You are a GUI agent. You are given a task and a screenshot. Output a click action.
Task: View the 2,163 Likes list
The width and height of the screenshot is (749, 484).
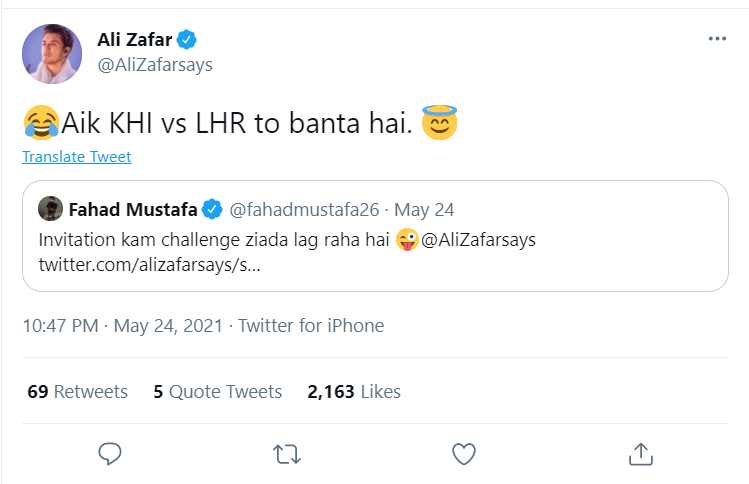[x=354, y=392]
